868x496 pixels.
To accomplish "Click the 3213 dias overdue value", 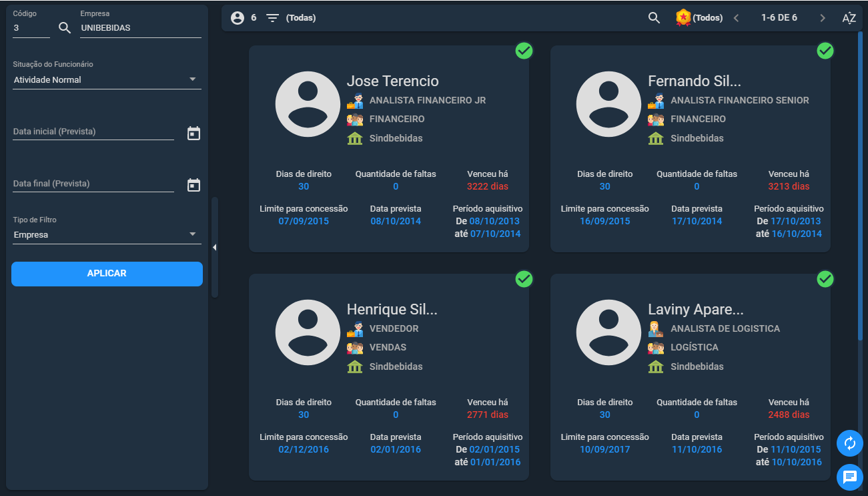I will point(789,186).
